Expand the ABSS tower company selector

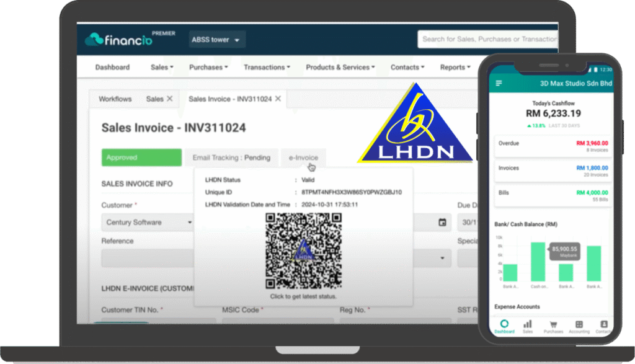point(216,38)
